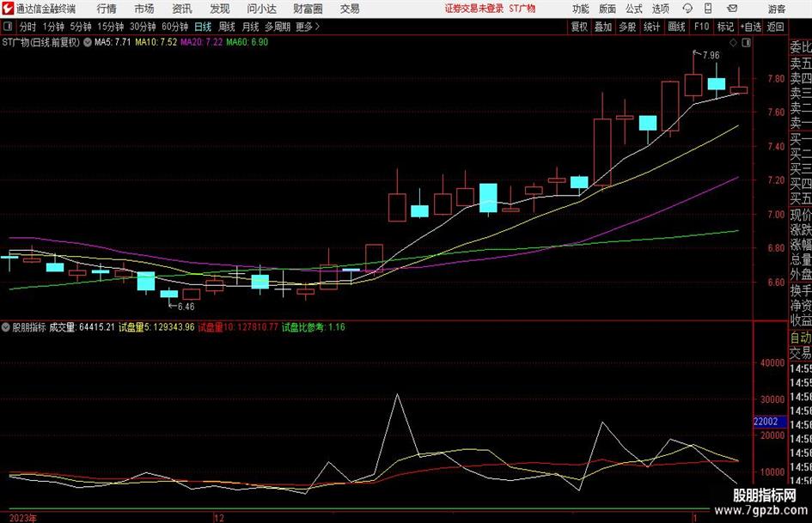
Task: Click the diamond icon atop the chart
Action: 733,43
